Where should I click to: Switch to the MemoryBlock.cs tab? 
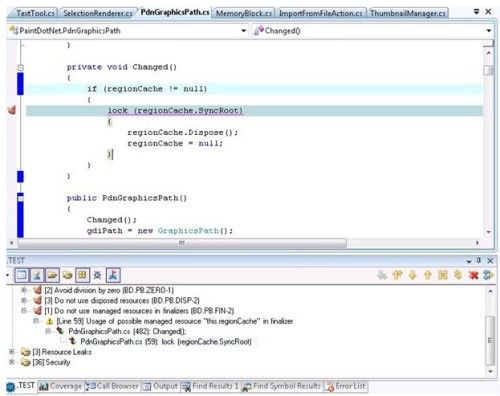pos(244,13)
